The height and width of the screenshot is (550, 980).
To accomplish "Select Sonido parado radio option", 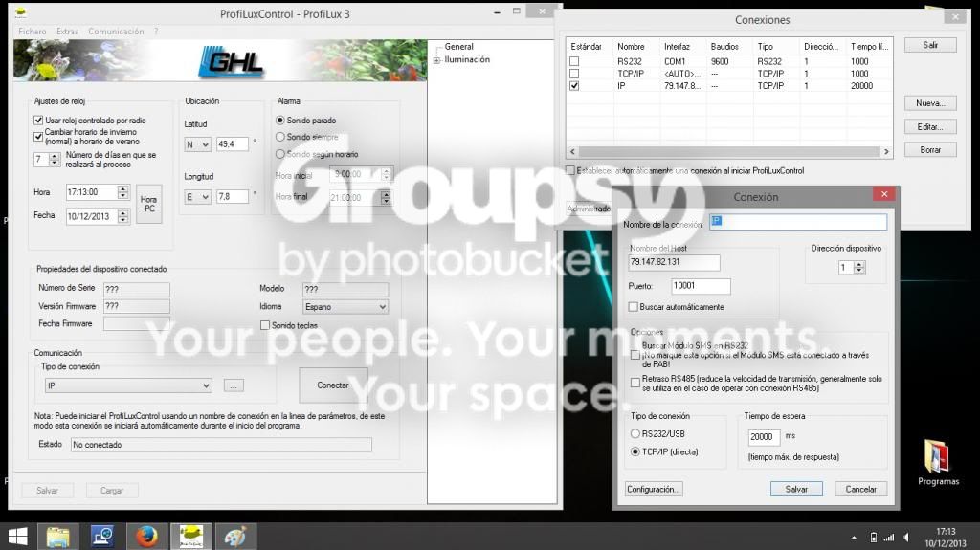I will click(280, 120).
